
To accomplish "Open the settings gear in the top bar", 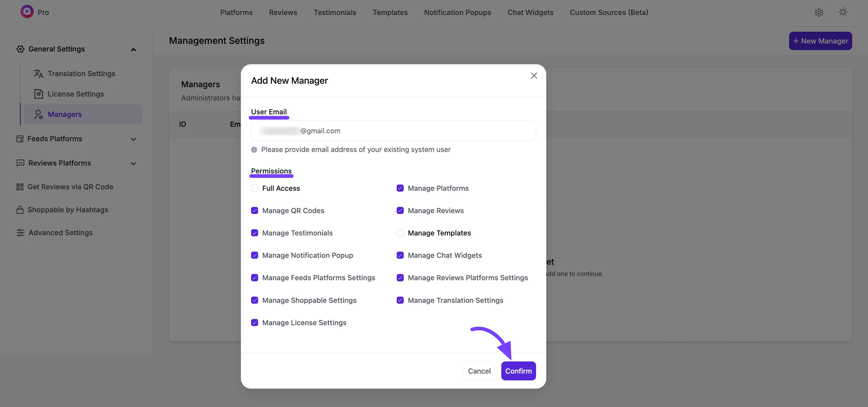I will coord(819,12).
